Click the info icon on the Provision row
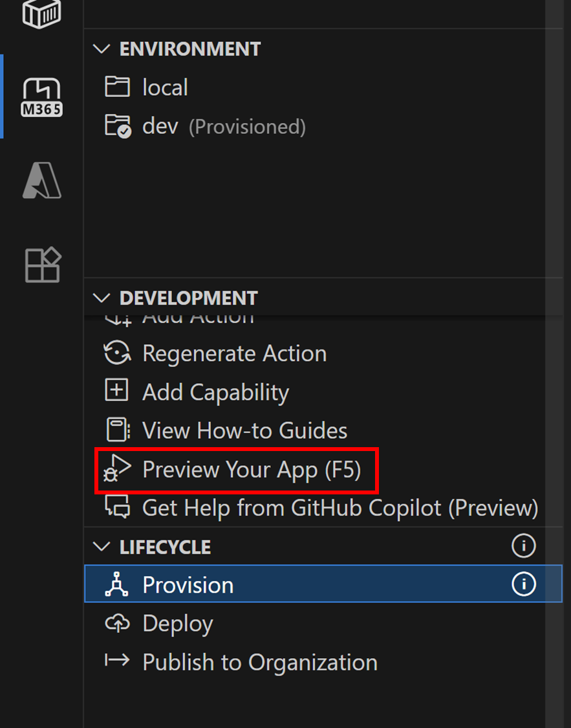571x728 pixels. point(524,584)
